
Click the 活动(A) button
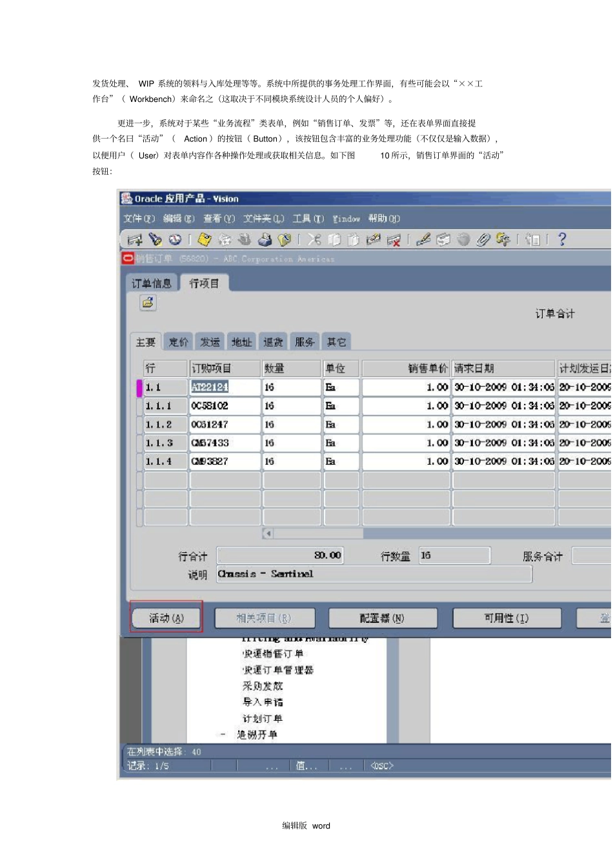tap(166, 618)
